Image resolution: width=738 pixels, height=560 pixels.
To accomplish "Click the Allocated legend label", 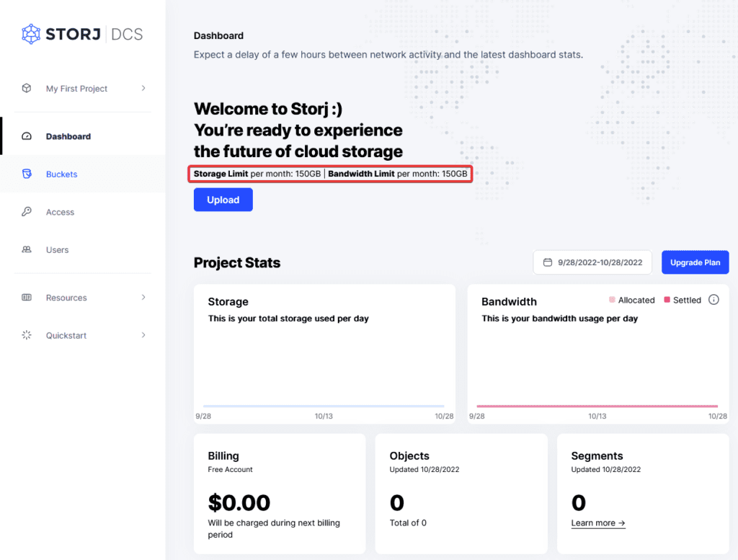I will 636,301.
